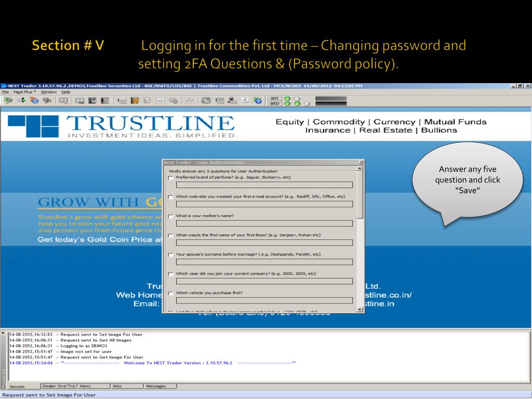Switch to the Session tab
The width and height of the screenshot is (532, 399).
(x=17, y=387)
